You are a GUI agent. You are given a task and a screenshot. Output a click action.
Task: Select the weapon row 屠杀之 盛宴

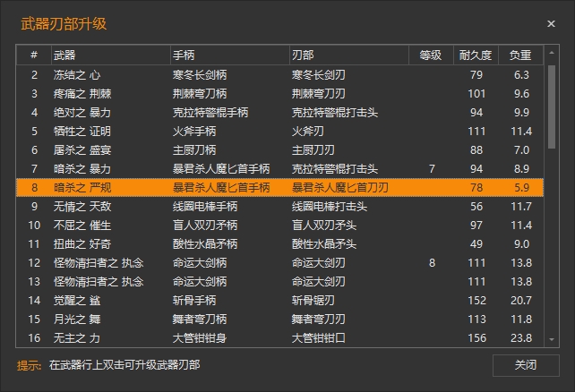coord(279,150)
